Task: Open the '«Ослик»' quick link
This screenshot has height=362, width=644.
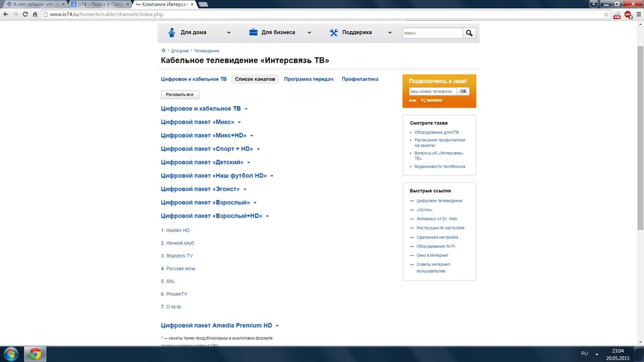Action: point(425,210)
